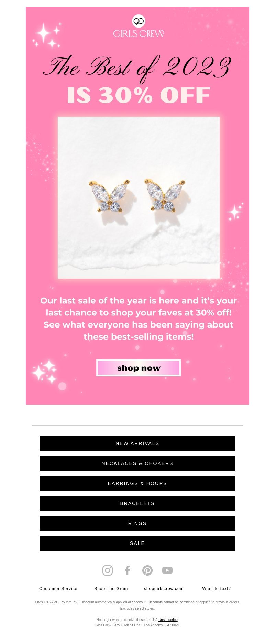
Task: Open the RINGS category
Action: tap(137, 523)
